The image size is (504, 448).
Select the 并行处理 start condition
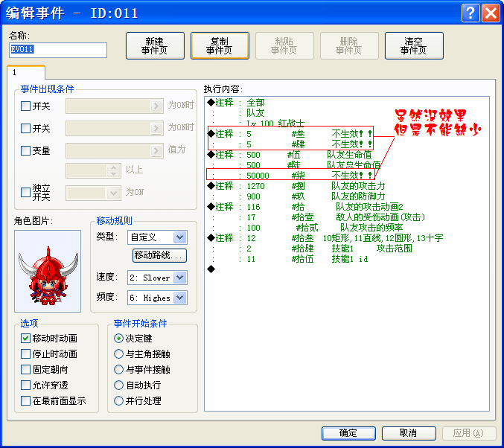point(118,401)
